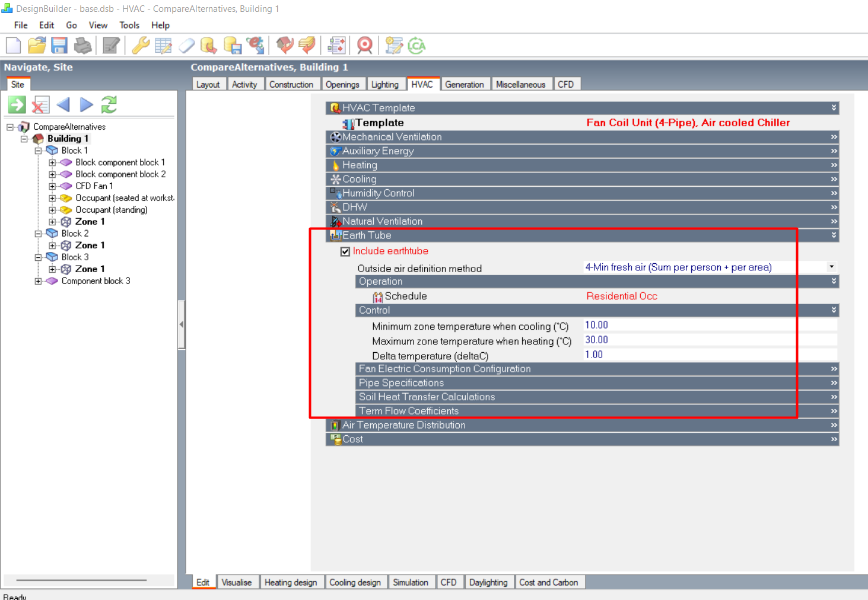Open the Tools menu
Screen dimensions: 868x600
(x=129, y=25)
